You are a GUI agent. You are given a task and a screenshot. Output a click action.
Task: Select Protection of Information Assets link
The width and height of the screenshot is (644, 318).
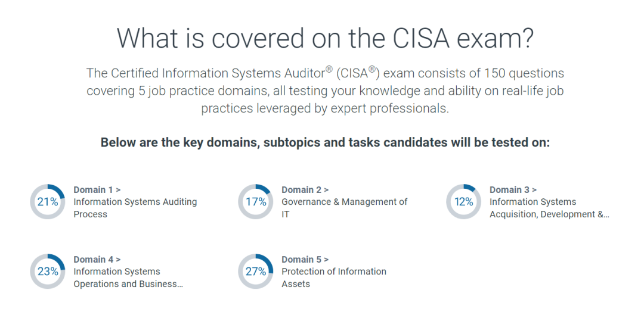(334, 278)
